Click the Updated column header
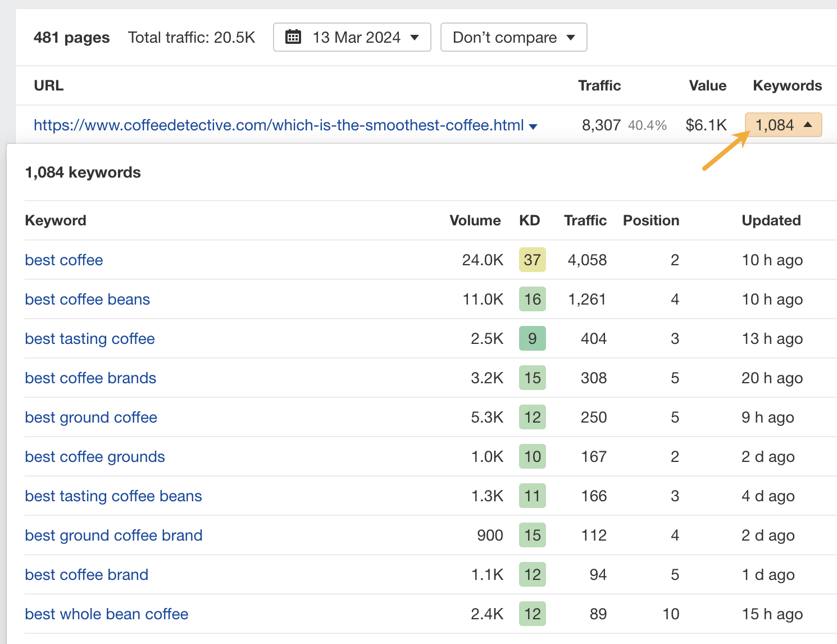 point(771,220)
